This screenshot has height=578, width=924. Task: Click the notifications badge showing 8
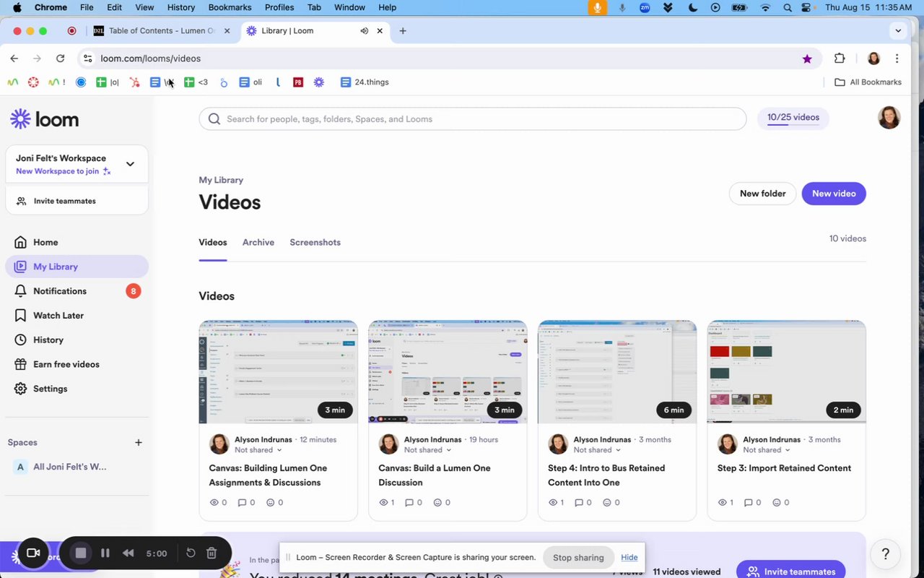133,291
